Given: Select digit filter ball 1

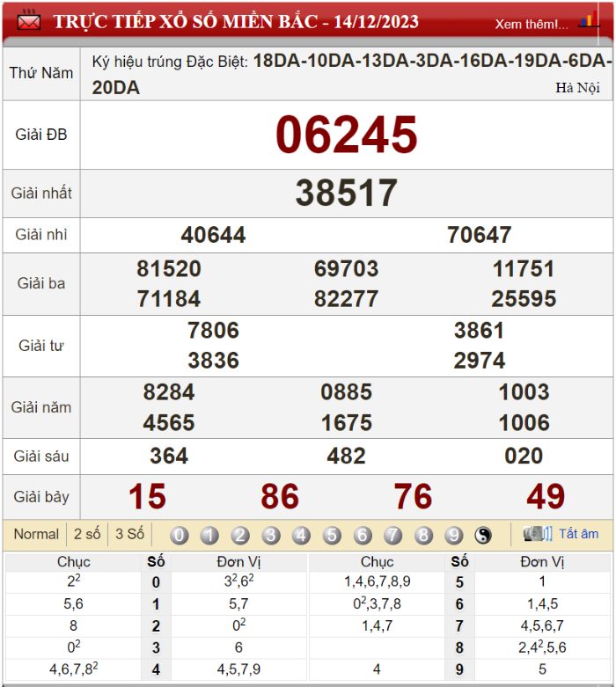Looking at the screenshot, I should click(x=209, y=535).
